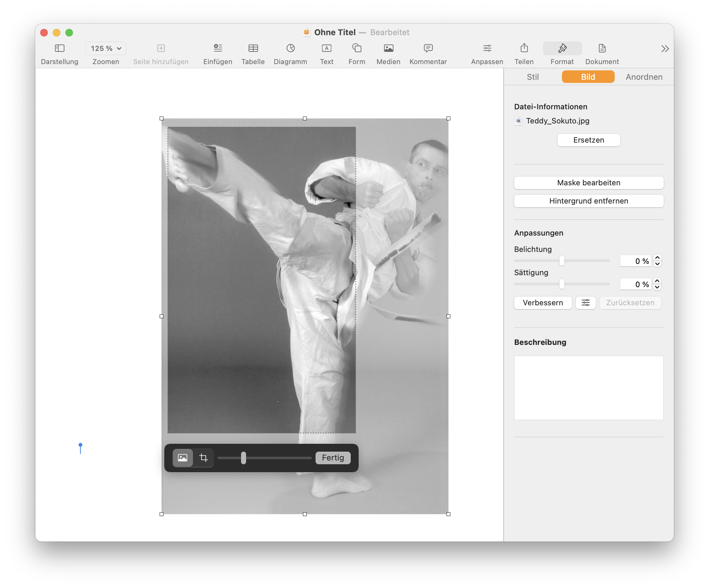Click Fertig to finish masking

333,458
